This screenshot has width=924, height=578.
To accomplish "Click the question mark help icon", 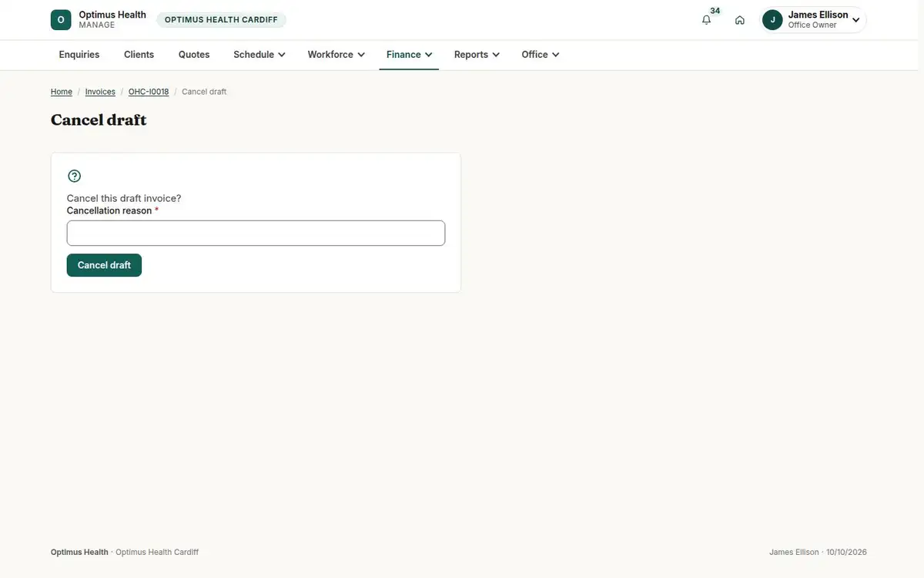I will coord(74,176).
